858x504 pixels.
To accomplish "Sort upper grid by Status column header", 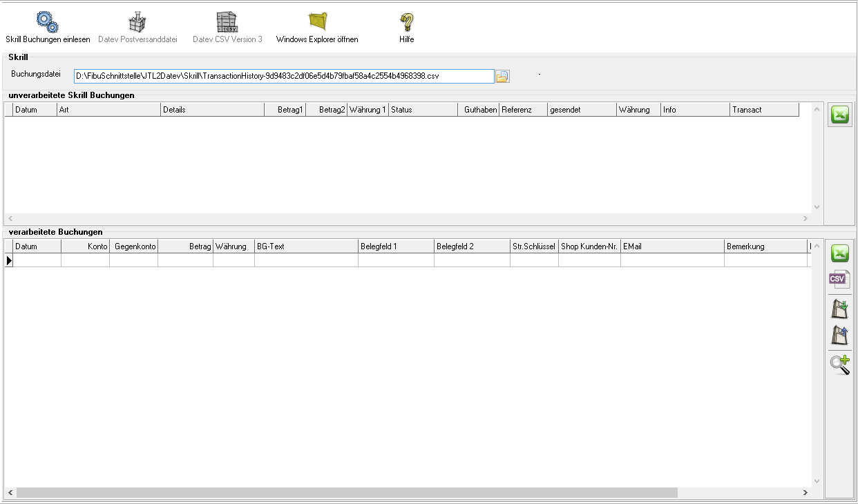I will pyautogui.click(x=423, y=110).
